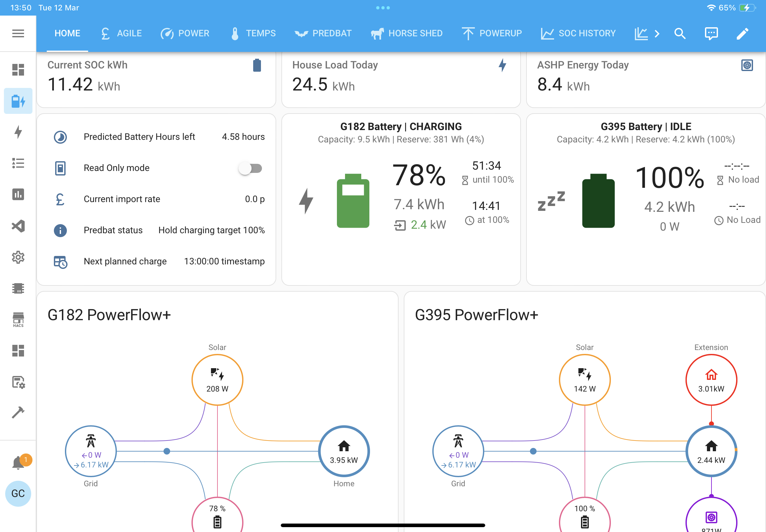Open the assistant chat bubble icon

tap(711, 33)
